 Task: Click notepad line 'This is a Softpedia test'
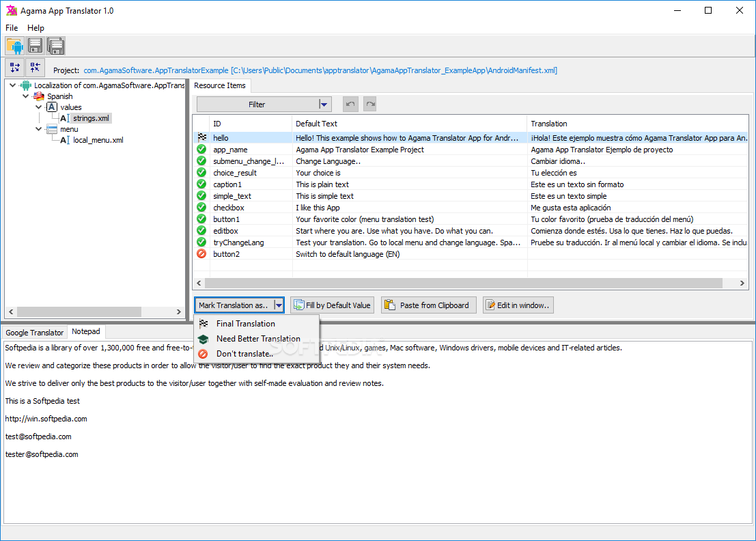pos(42,401)
